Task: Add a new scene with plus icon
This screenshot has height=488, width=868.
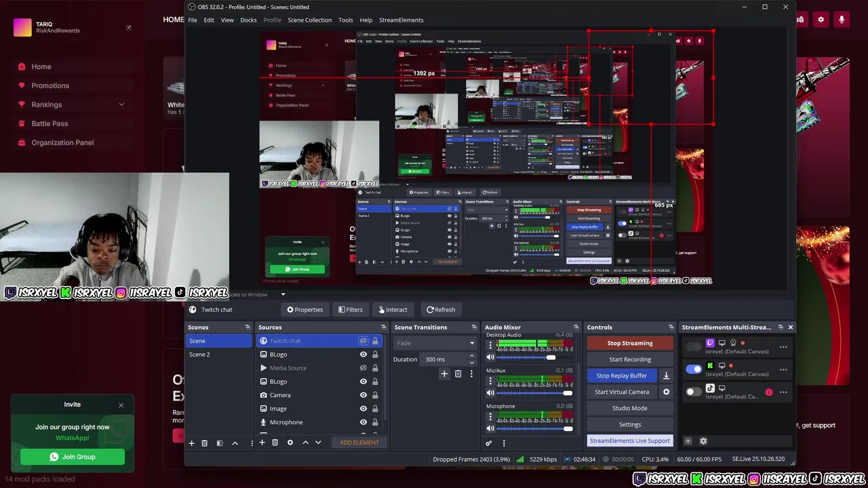Action: 191,443
